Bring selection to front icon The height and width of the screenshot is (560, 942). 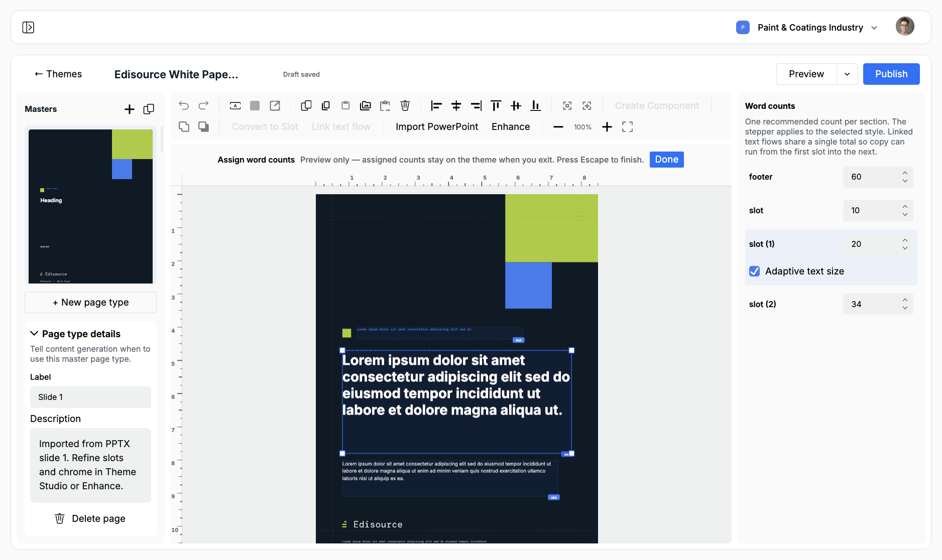(184, 126)
